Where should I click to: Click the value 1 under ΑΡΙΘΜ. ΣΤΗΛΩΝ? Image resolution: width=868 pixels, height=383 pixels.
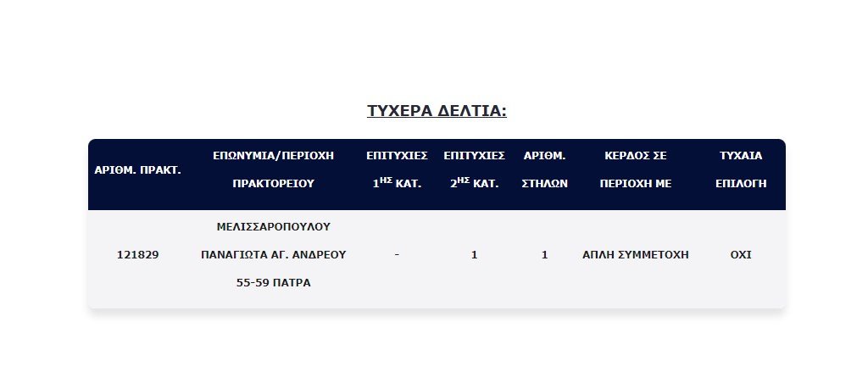pos(545,255)
